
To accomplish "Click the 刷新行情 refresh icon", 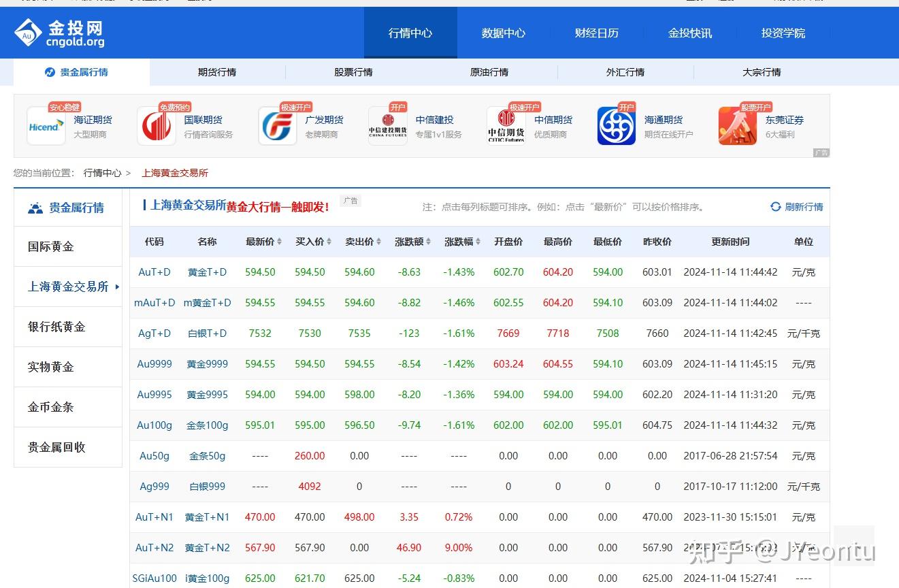I will coord(775,206).
